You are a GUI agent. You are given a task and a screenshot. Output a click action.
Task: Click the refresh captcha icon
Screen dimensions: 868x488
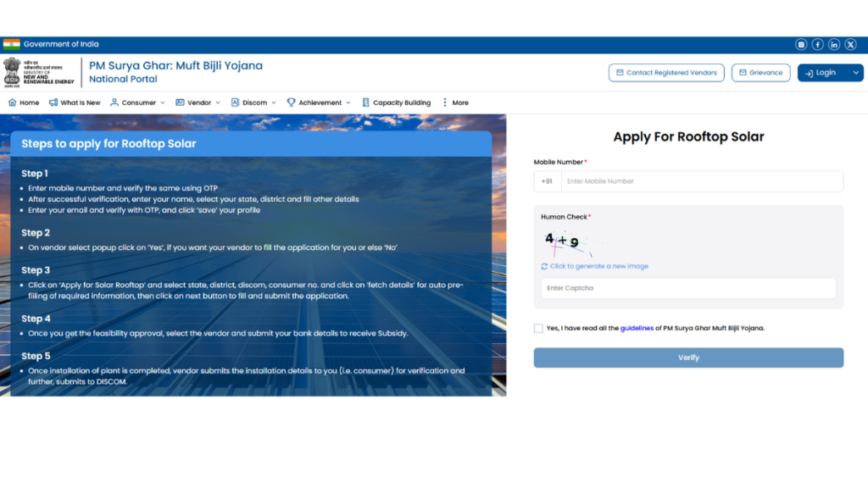pyautogui.click(x=544, y=266)
